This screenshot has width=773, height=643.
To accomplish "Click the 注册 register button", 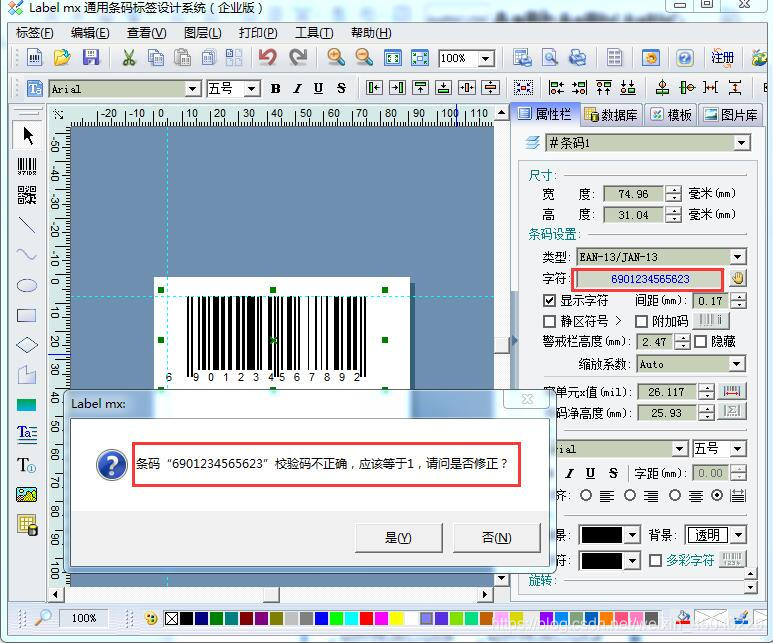I will point(722,58).
